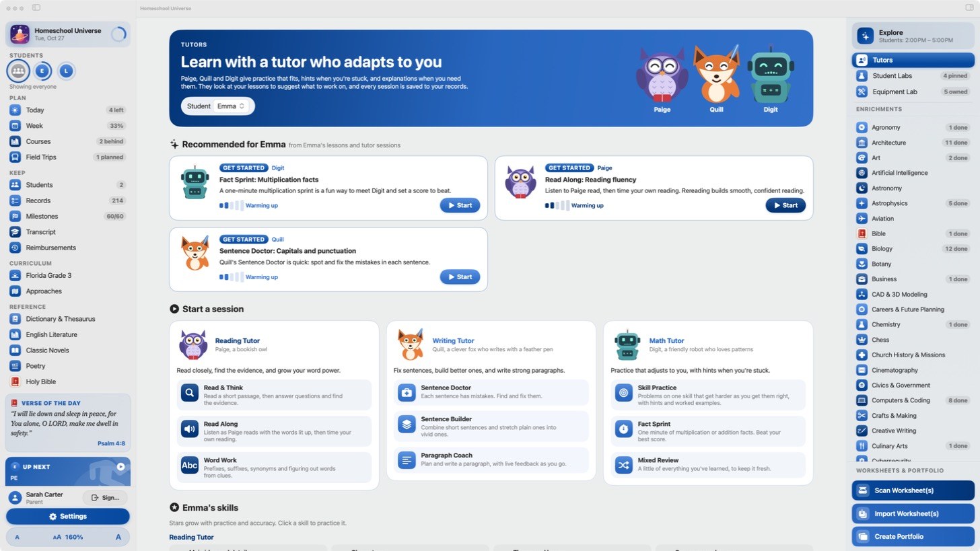980x551 pixels.
Task: Open the Holy Bible reference
Action: click(x=67, y=381)
